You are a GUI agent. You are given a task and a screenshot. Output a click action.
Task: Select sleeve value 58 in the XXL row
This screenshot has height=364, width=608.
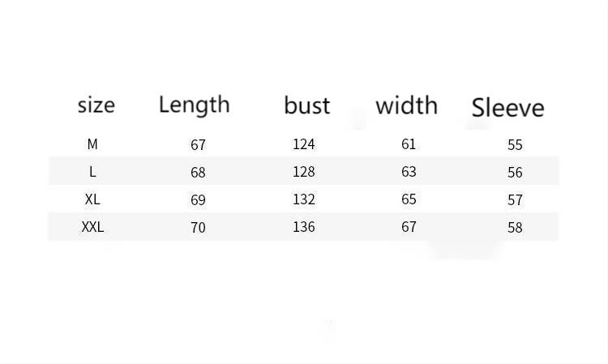click(x=515, y=228)
